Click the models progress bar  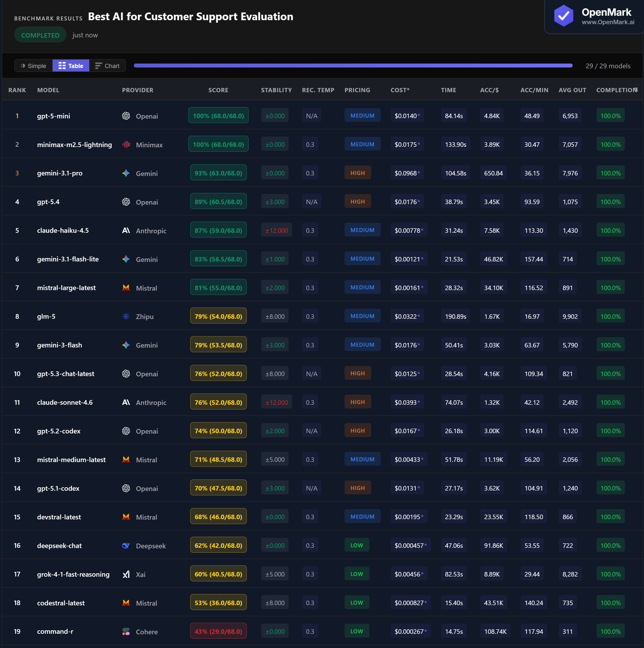[x=352, y=65]
